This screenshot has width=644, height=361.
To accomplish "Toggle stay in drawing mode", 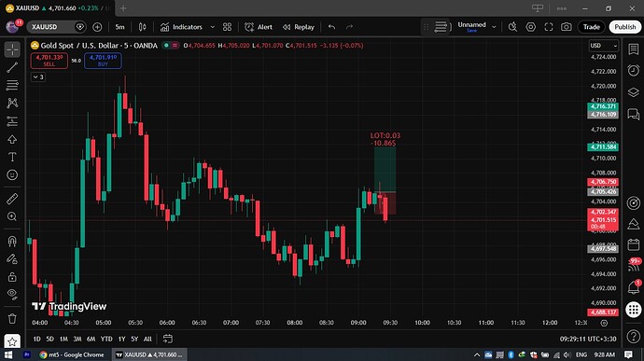I will [x=12, y=259].
